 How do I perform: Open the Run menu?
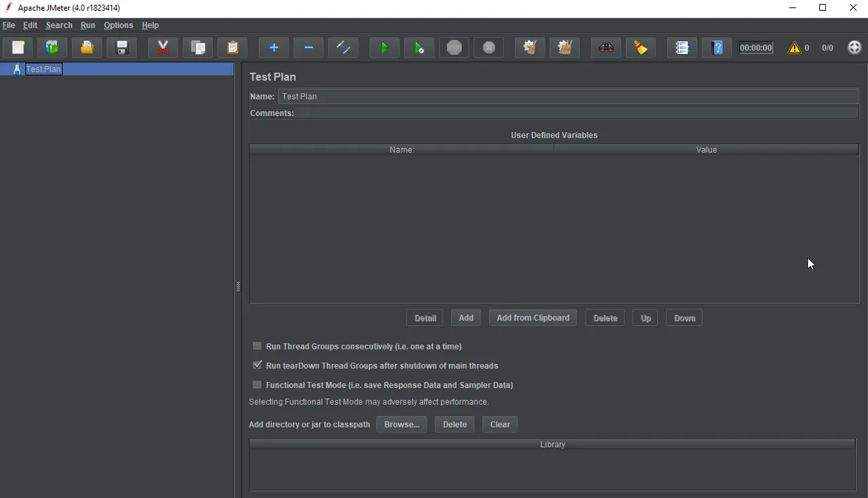(87, 25)
